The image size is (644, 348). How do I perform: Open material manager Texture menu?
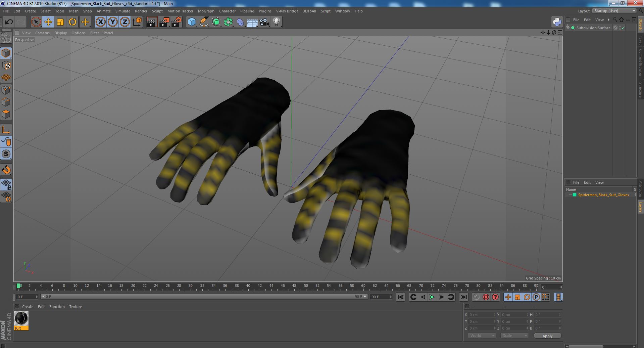(x=76, y=307)
